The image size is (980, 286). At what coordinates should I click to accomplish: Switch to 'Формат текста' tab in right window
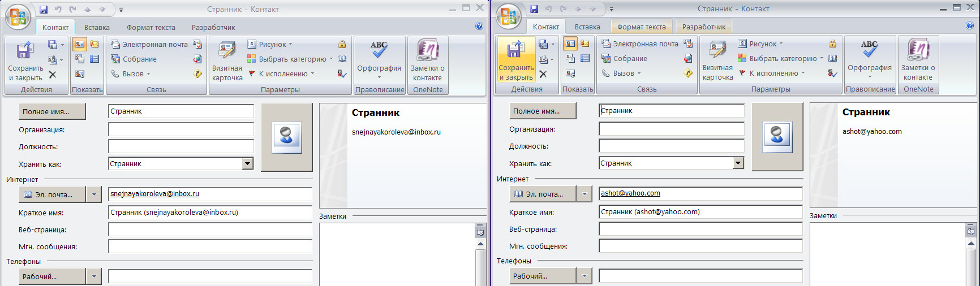coord(641,27)
